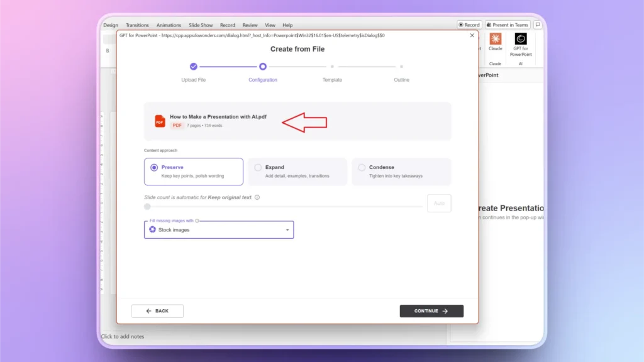Click info icon next to Fill missing images
The height and width of the screenshot is (362, 644).
(x=197, y=221)
